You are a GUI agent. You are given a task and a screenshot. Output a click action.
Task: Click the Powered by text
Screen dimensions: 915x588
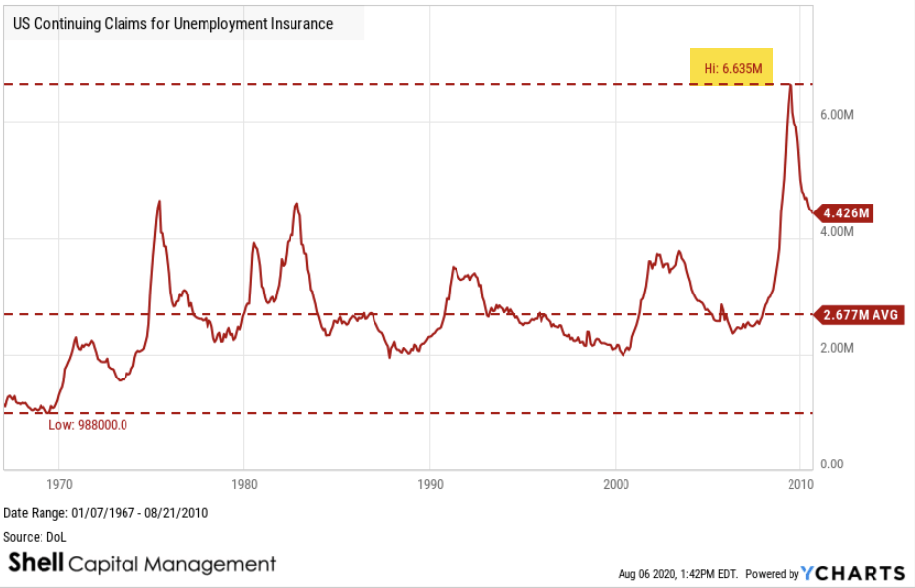[x=773, y=574]
